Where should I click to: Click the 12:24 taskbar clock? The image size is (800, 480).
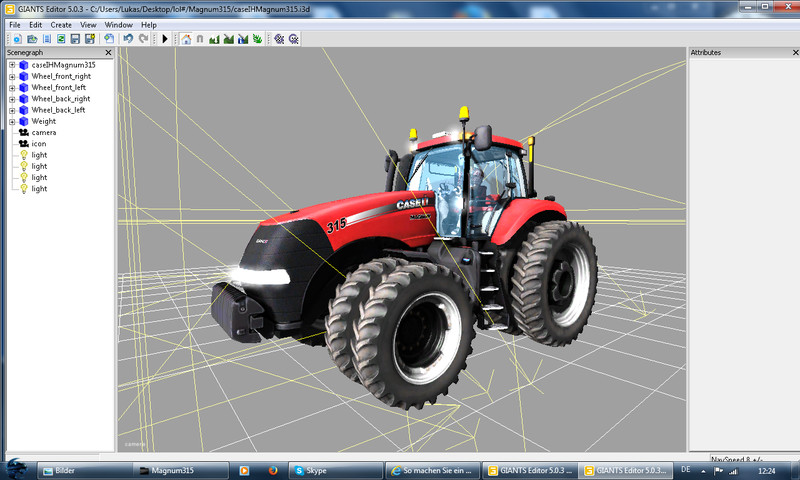767,471
